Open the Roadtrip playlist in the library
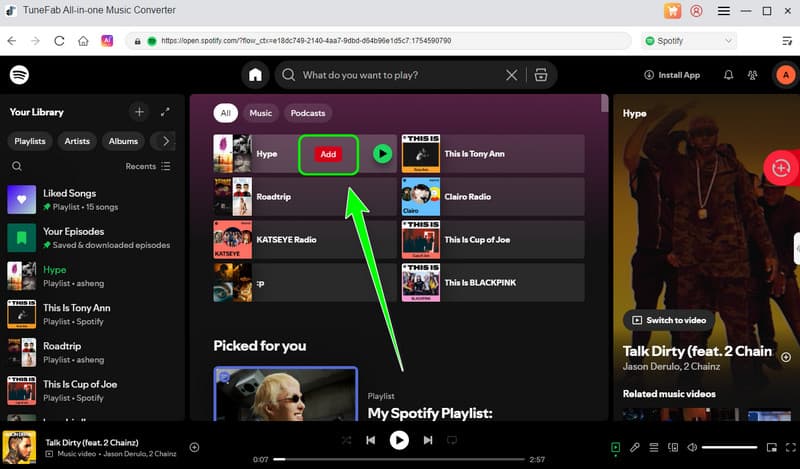 click(92, 353)
